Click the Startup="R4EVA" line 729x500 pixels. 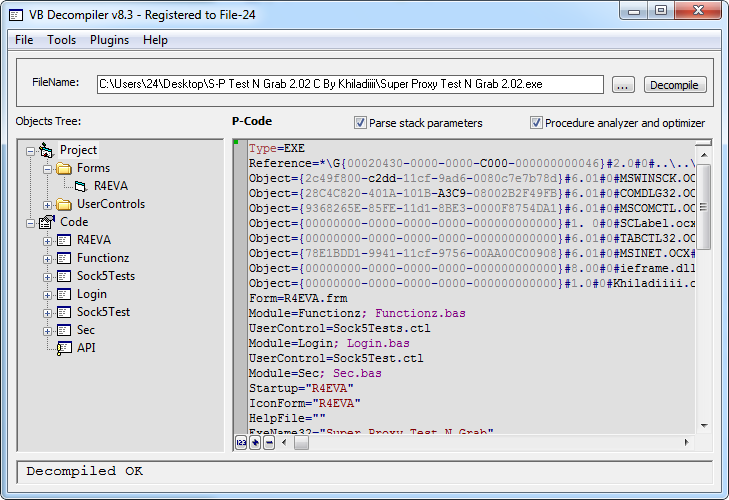301,388
